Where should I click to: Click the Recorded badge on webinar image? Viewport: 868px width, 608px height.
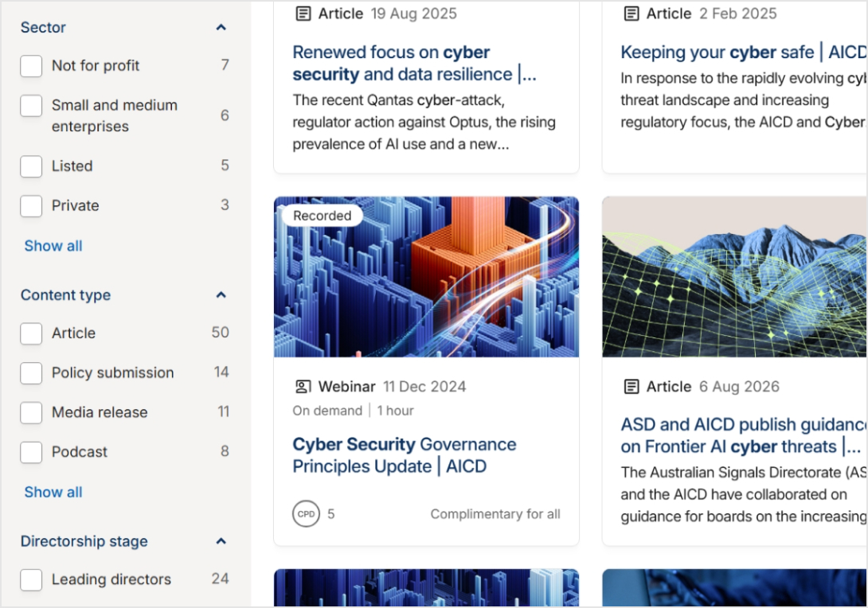click(x=323, y=216)
